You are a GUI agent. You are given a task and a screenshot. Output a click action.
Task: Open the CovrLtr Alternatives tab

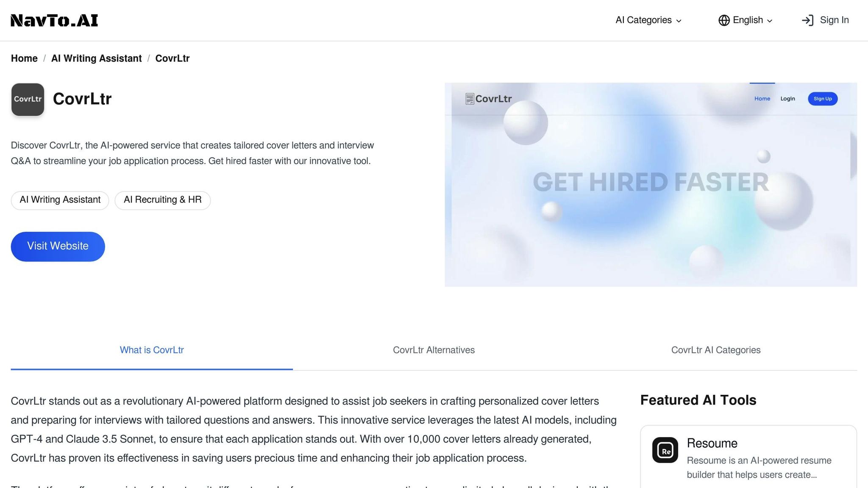pos(434,350)
